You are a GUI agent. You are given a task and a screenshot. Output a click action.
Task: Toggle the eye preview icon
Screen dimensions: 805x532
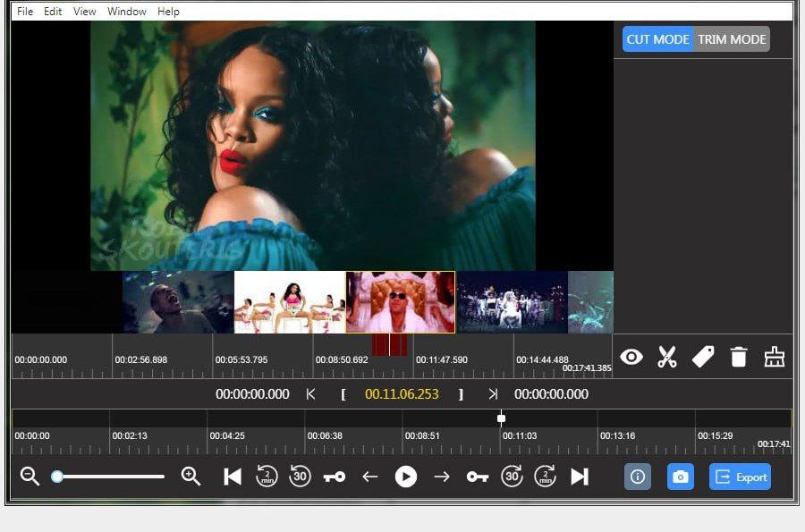(x=631, y=357)
